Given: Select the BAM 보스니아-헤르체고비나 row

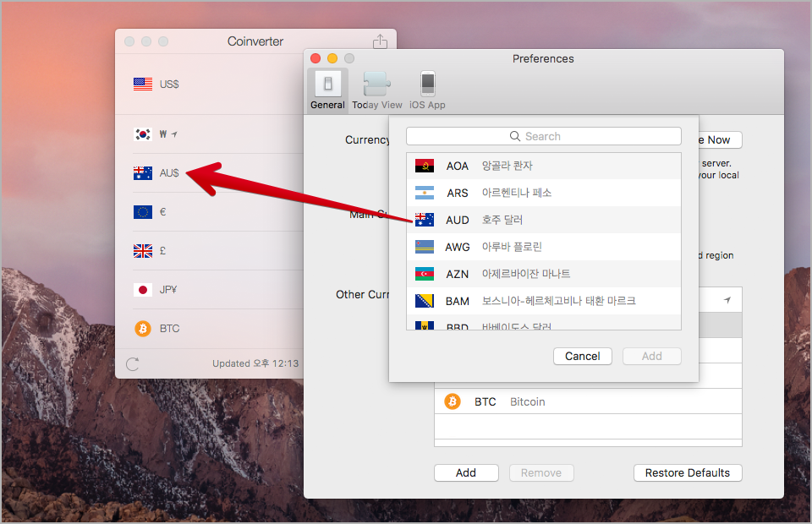Looking at the screenshot, I should click(x=544, y=301).
